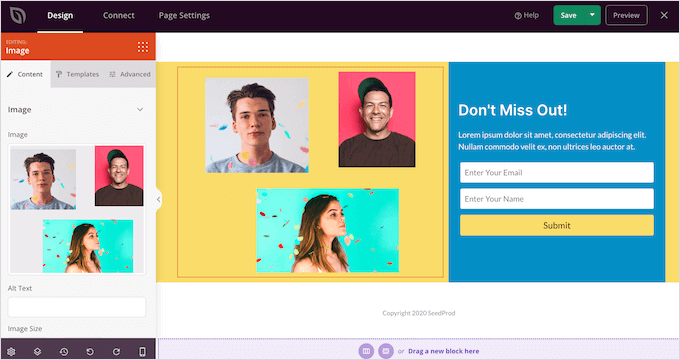Click the sidebar image preview thumbnail
The width and height of the screenshot is (680, 360).
(77, 209)
